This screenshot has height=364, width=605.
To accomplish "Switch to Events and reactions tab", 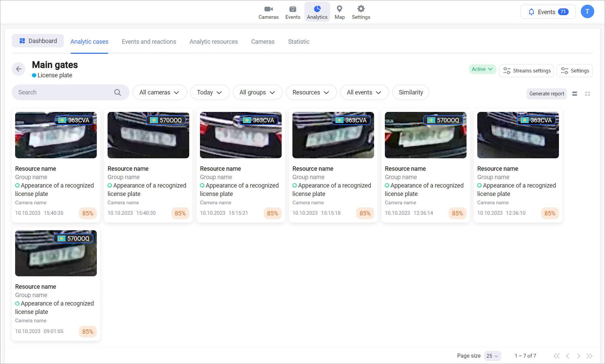I will (x=149, y=42).
